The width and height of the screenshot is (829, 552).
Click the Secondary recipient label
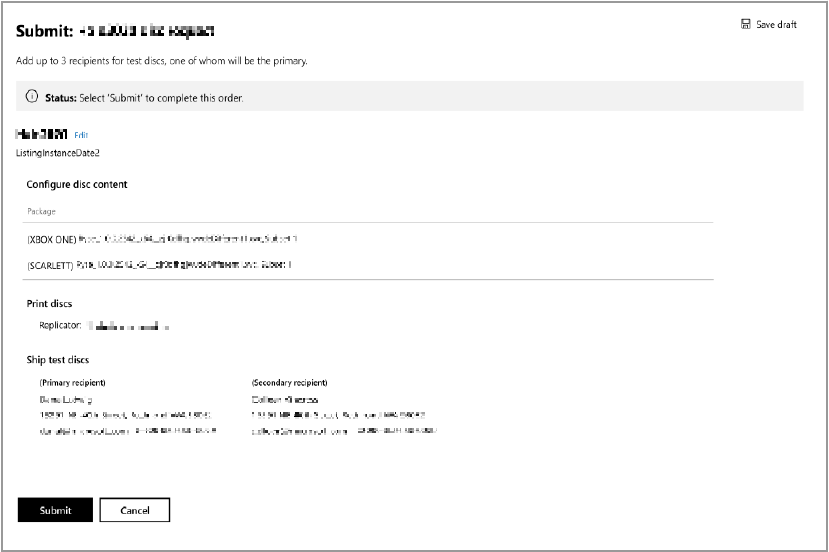[289, 382]
